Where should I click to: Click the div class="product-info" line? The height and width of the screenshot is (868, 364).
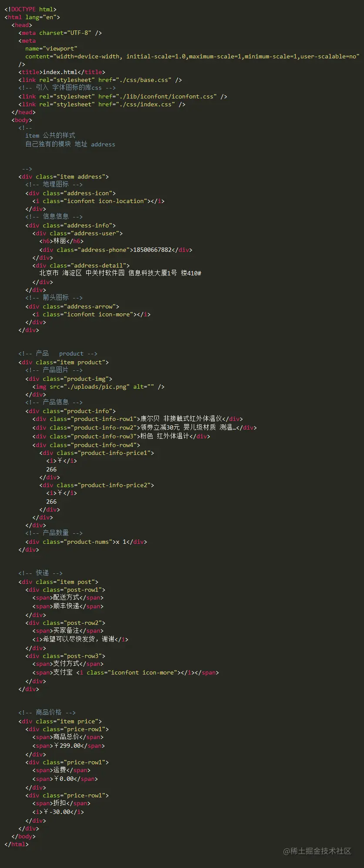pos(71,411)
